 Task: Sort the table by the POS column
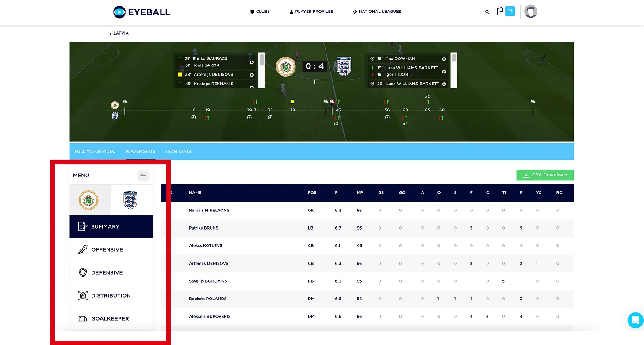click(312, 193)
